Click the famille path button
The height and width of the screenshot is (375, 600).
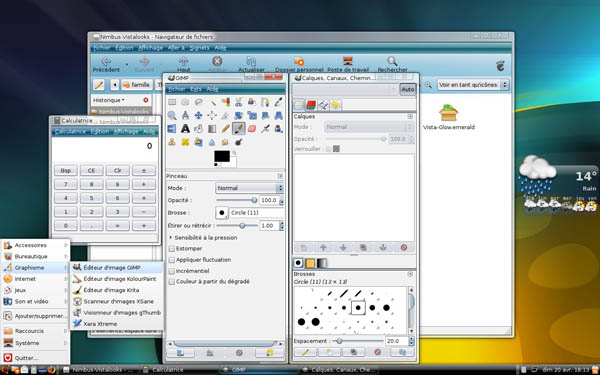(x=137, y=85)
